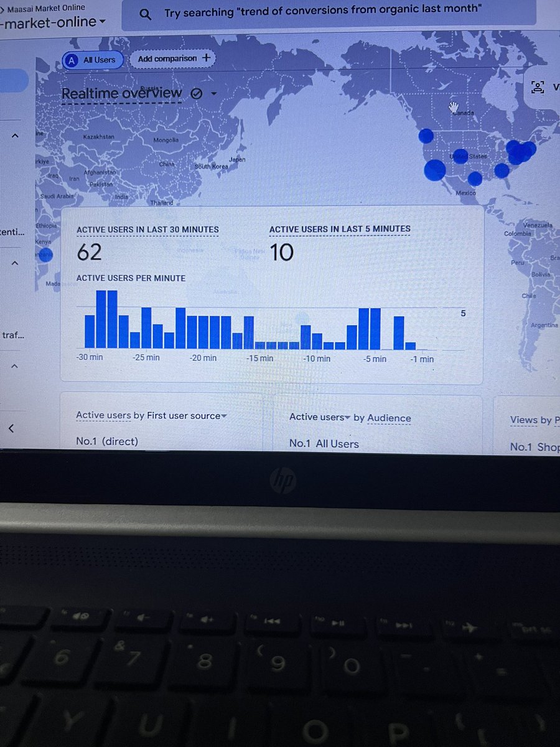Click the 'No.1 All Users' entry
The height and width of the screenshot is (747, 560).
(x=324, y=444)
